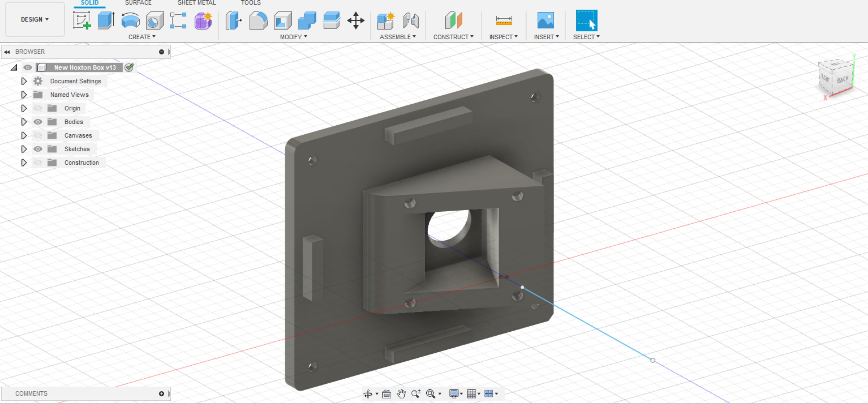Viewport: 868px width, 404px height.
Task: Open the Viewports layout icon
Action: coord(489,393)
